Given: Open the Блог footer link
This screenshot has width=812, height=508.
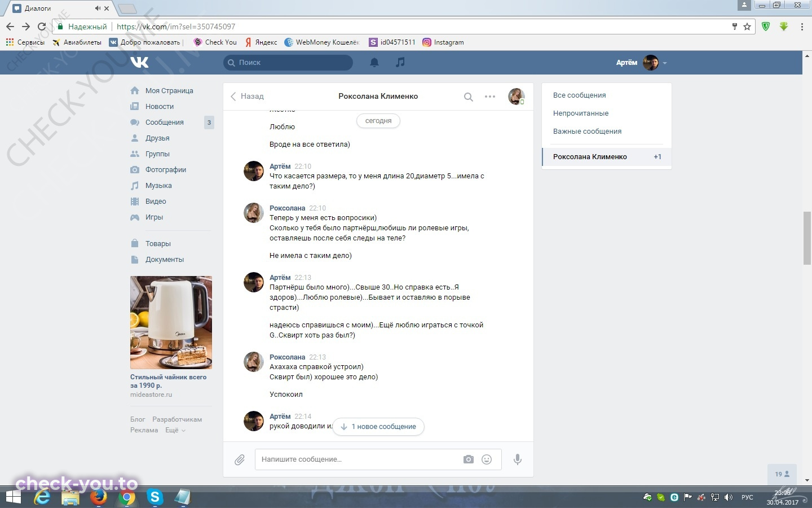Looking at the screenshot, I should [138, 419].
